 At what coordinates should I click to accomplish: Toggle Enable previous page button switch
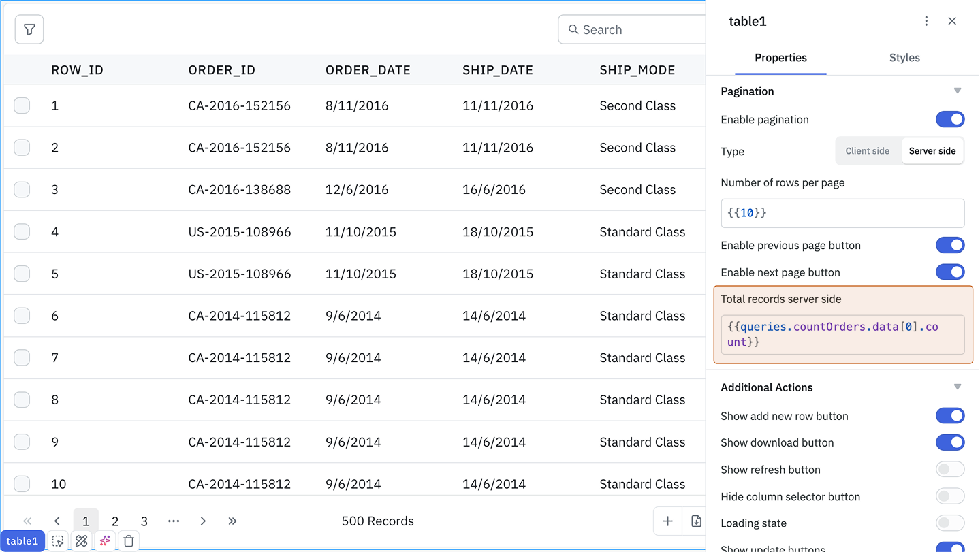tap(950, 245)
